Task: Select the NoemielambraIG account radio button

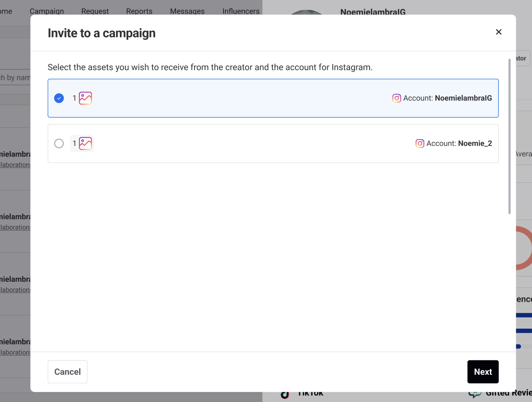Action: tap(59, 98)
